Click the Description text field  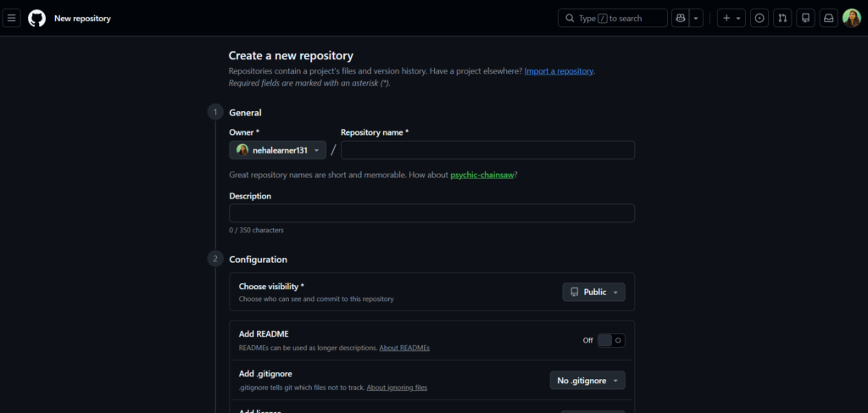(431, 213)
